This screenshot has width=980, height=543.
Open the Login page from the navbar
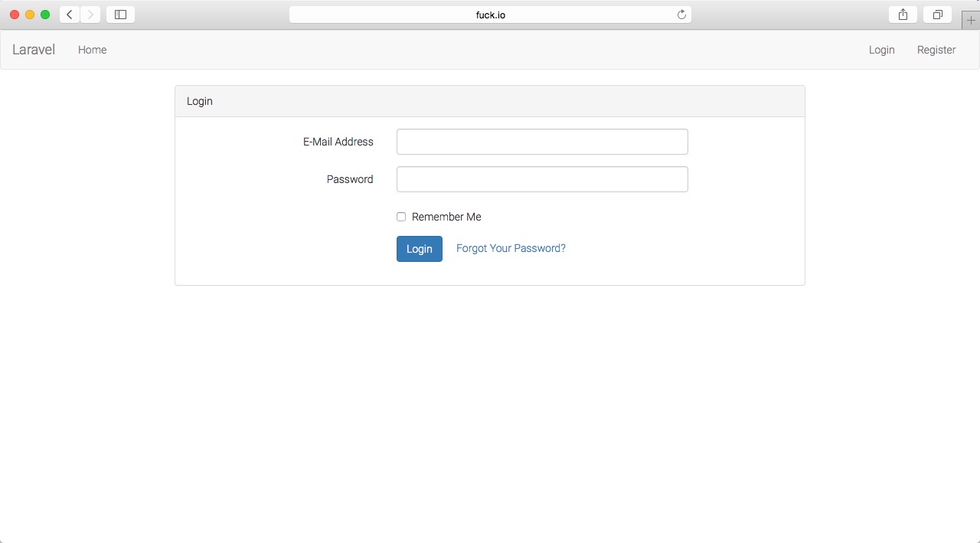pyautogui.click(x=881, y=49)
